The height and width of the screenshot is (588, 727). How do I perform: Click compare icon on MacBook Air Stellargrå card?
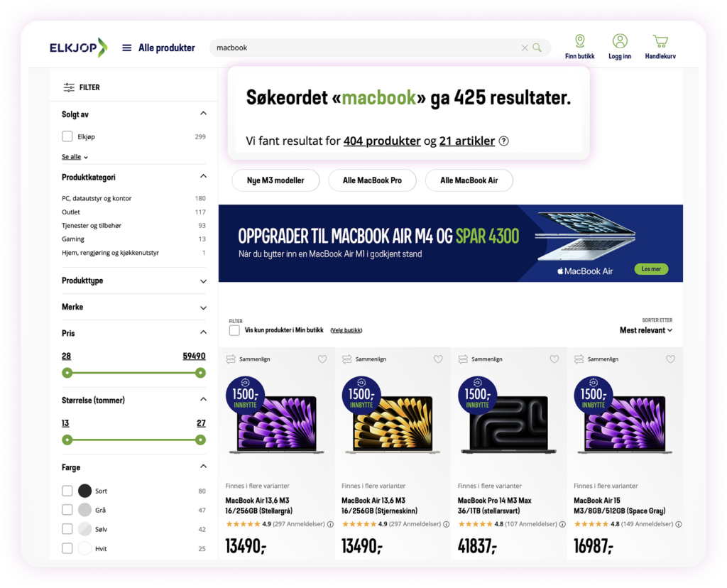[231, 359]
